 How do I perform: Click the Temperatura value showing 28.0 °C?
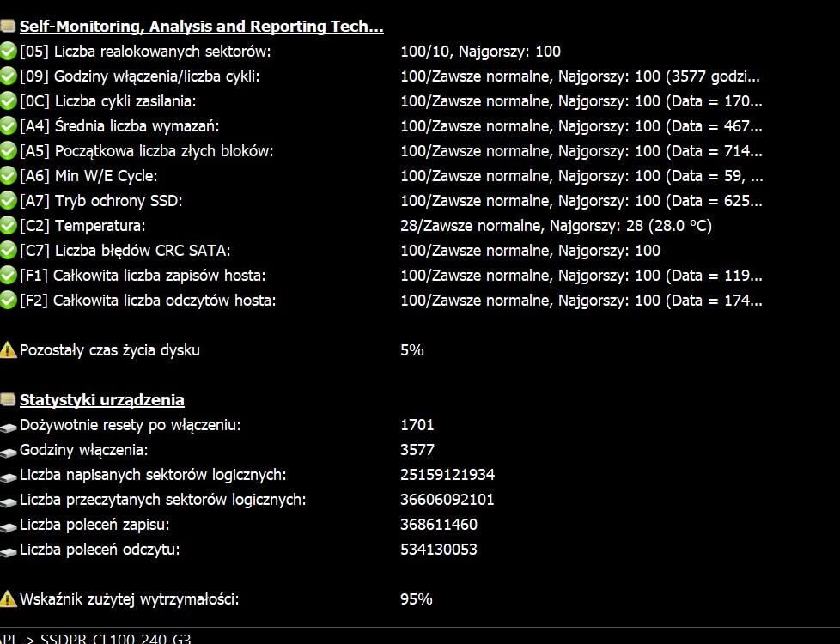tap(556, 226)
